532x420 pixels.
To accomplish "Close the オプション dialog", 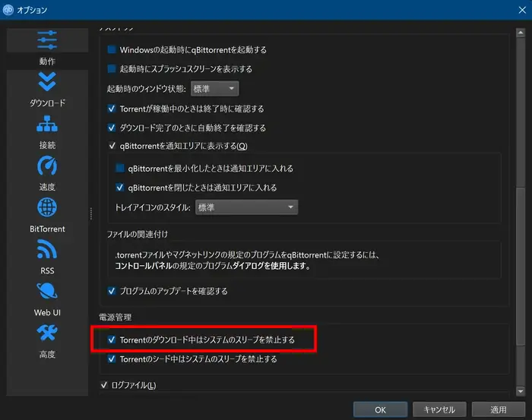I will (x=522, y=10).
